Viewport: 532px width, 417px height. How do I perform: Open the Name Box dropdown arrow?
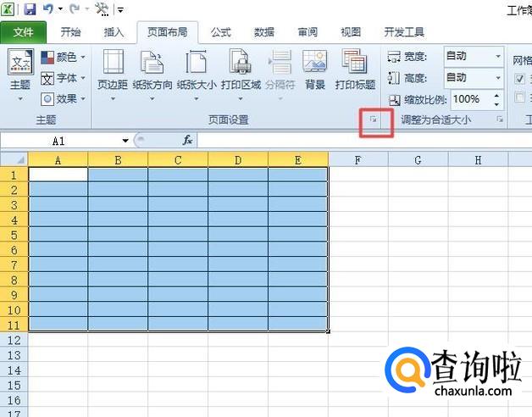(125, 141)
